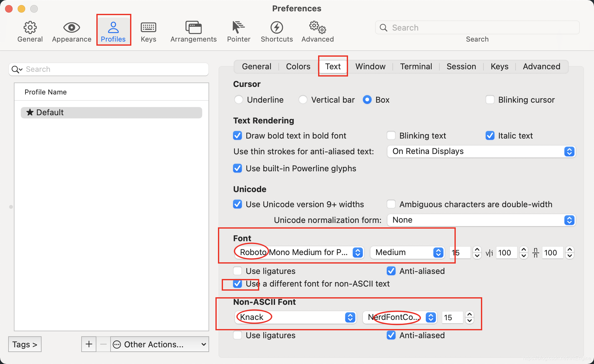Toggle Anti-aliased under Font section
The width and height of the screenshot is (594, 364).
click(391, 271)
